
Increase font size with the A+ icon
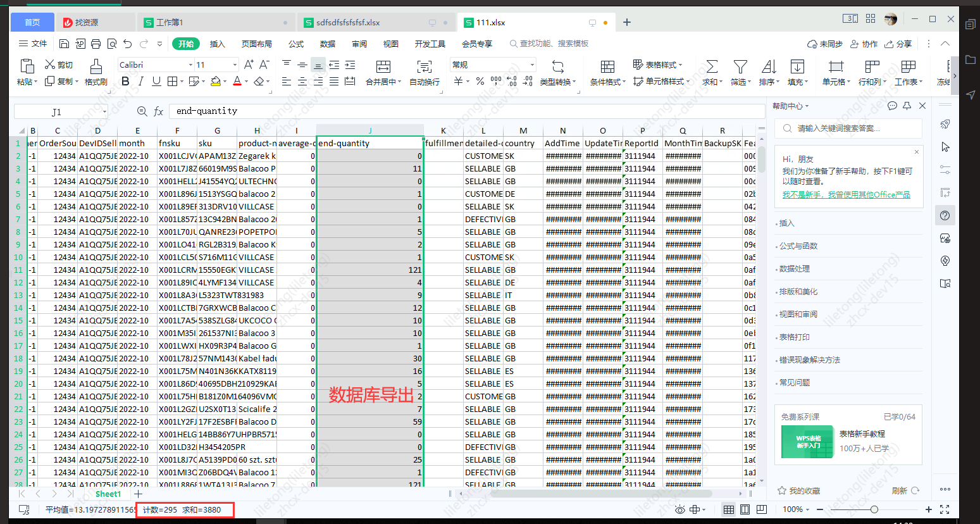(x=249, y=65)
